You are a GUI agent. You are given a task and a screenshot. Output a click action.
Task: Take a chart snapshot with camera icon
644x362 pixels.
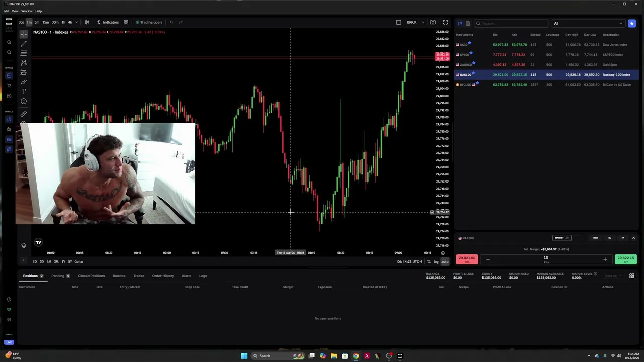433,22
